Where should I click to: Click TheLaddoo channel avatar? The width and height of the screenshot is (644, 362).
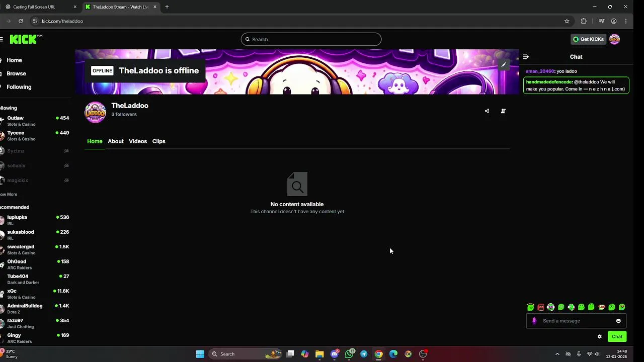[95, 112]
